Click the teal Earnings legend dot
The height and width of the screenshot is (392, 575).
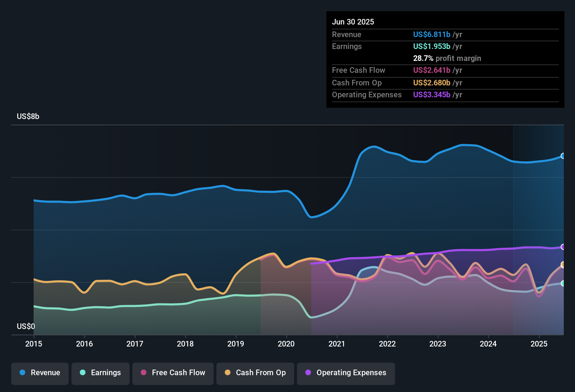coord(83,373)
